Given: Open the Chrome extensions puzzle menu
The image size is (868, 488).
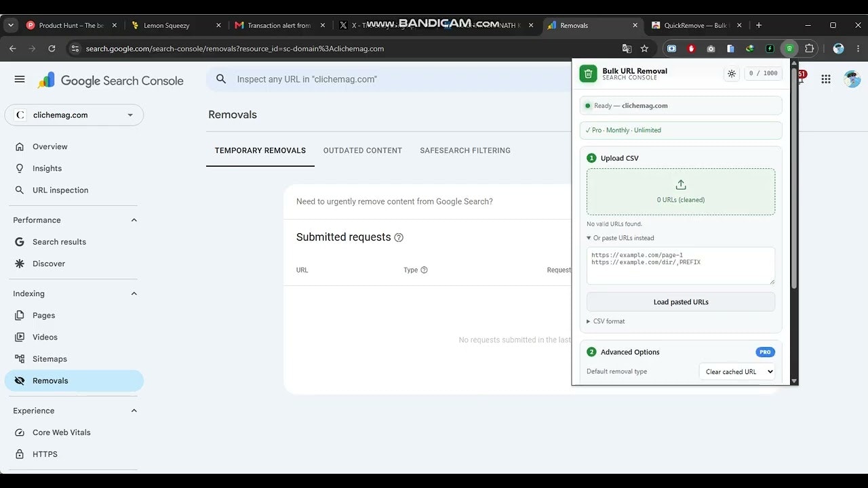Looking at the screenshot, I should pos(809,49).
